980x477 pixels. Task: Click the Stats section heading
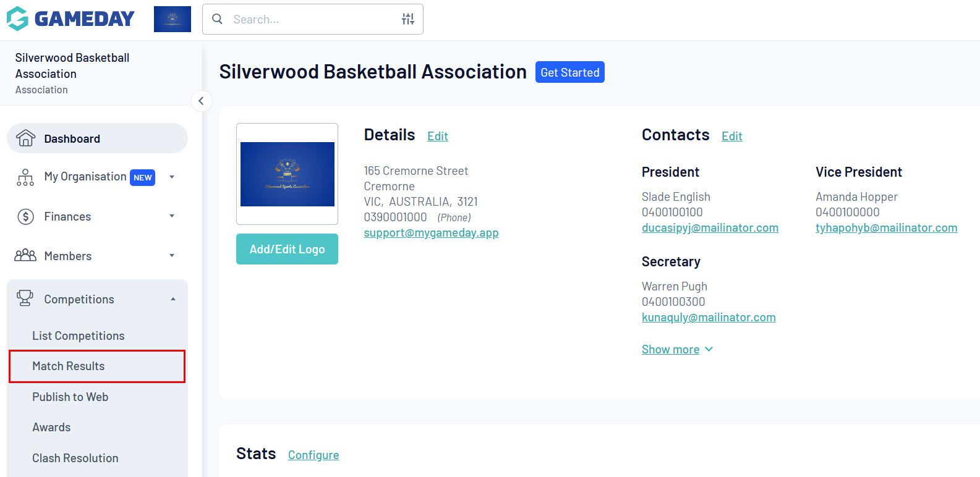(x=256, y=454)
